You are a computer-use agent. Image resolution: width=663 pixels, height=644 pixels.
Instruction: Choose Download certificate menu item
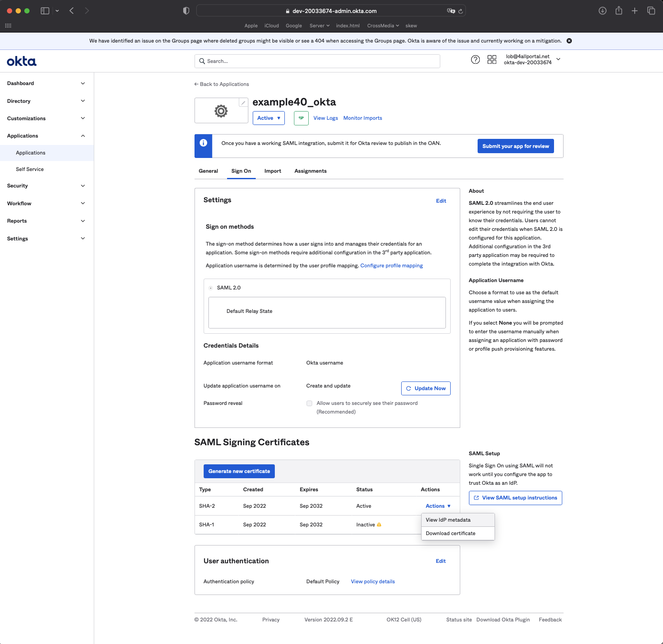click(458, 533)
